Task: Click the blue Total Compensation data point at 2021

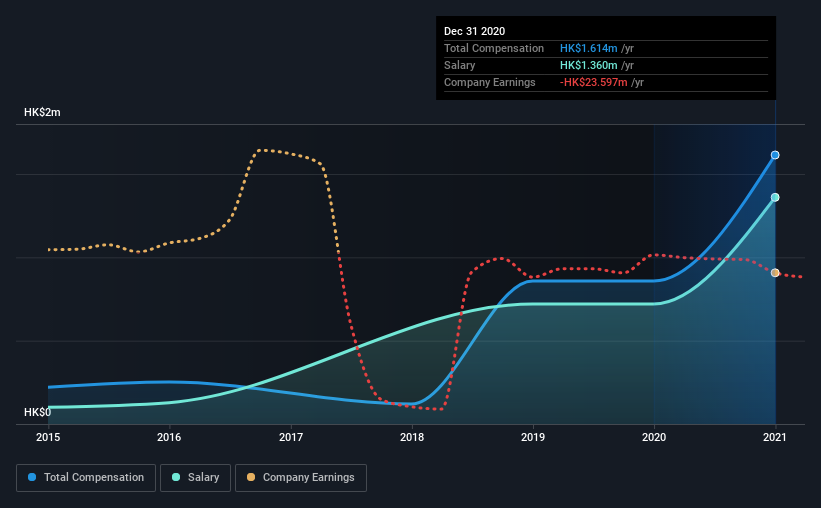Action: [775, 155]
